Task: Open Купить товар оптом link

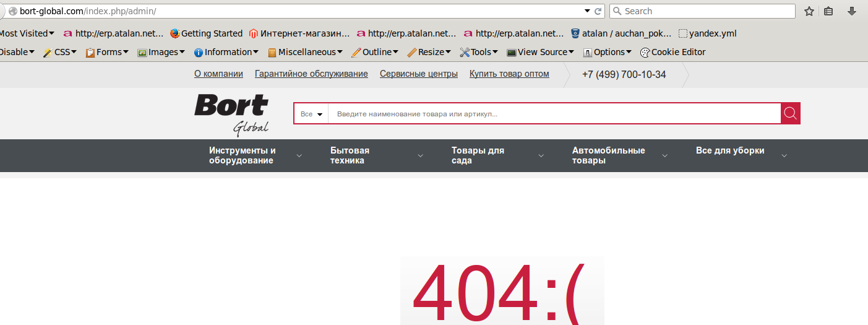Action: click(x=509, y=74)
